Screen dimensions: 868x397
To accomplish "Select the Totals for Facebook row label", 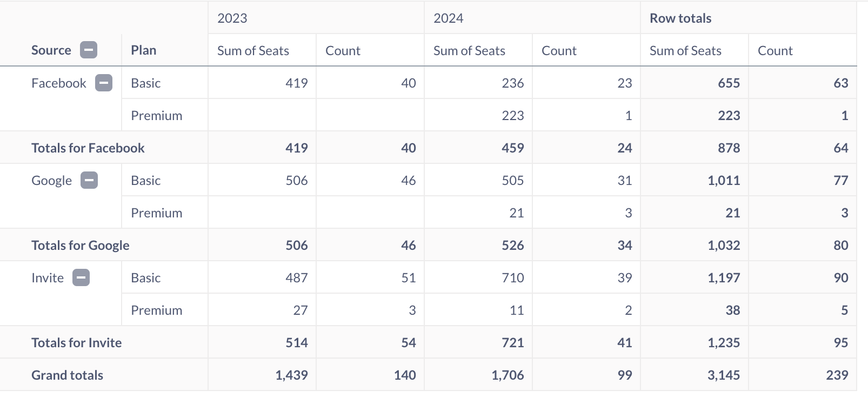I will (88, 148).
